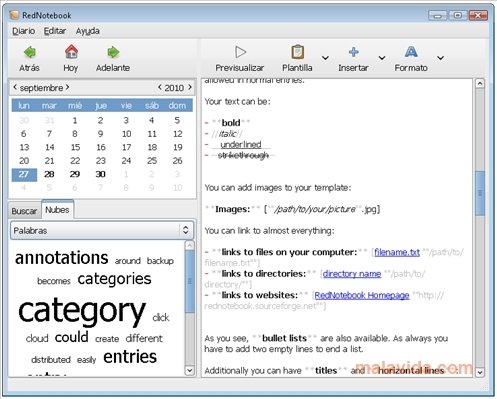The height and width of the screenshot is (399, 497).
Task: Click the Previsualizar play icon
Action: coord(240,52)
